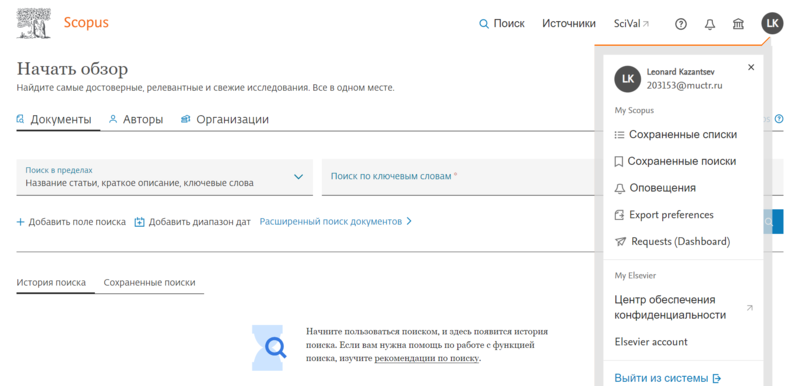Open the help question mark icon
Viewport: 800px width, 386px height.
681,24
